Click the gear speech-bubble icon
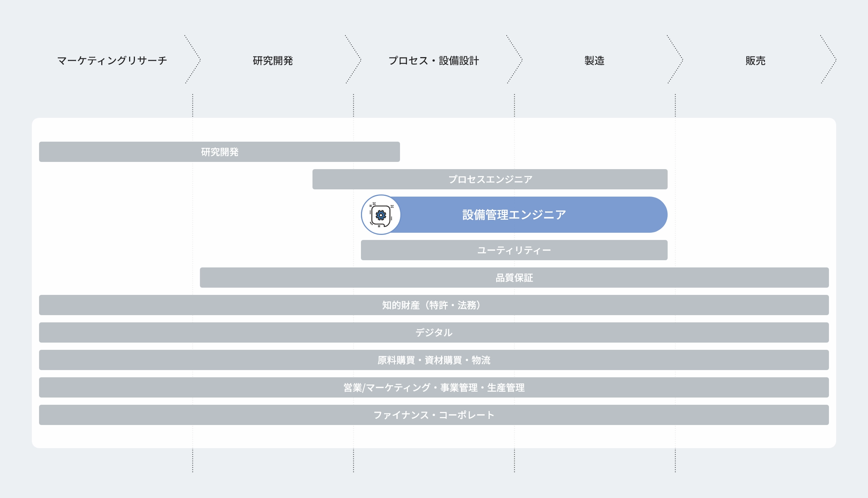Image resolution: width=868 pixels, height=498 pixels. (381, 215)
